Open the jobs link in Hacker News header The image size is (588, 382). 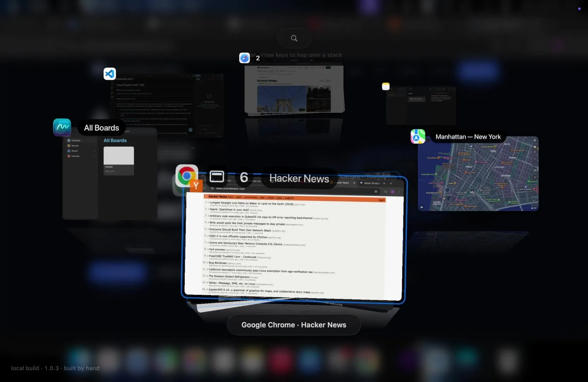[279, 198]
